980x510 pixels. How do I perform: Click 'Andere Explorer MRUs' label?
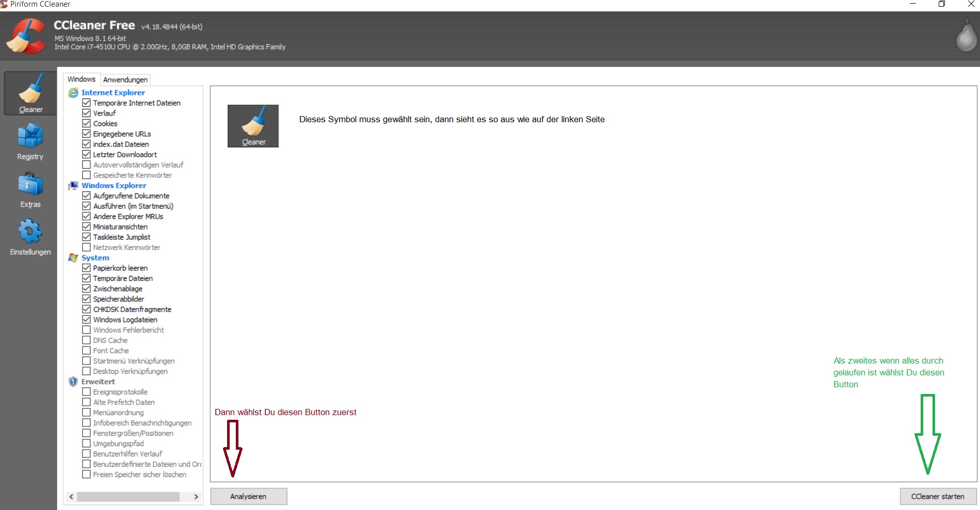click(128, 217)
